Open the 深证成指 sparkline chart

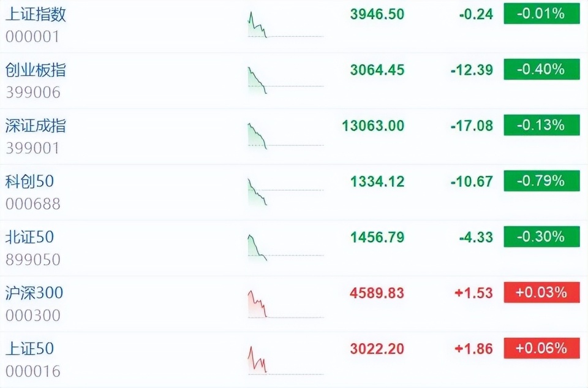285,137
